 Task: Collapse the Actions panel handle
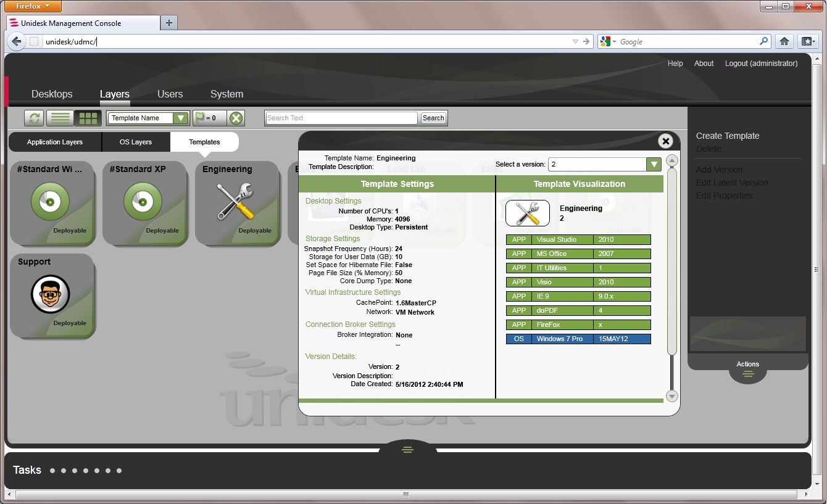(748, 374)
